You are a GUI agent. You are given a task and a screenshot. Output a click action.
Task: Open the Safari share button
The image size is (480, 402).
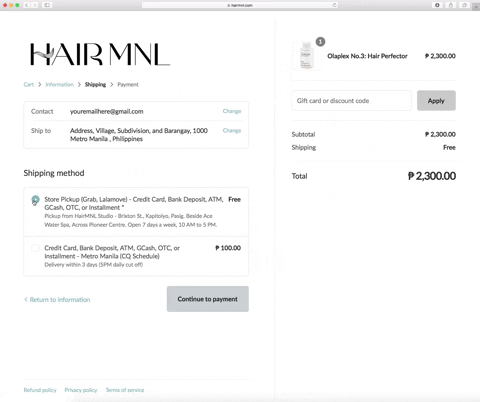pos(451,5)
